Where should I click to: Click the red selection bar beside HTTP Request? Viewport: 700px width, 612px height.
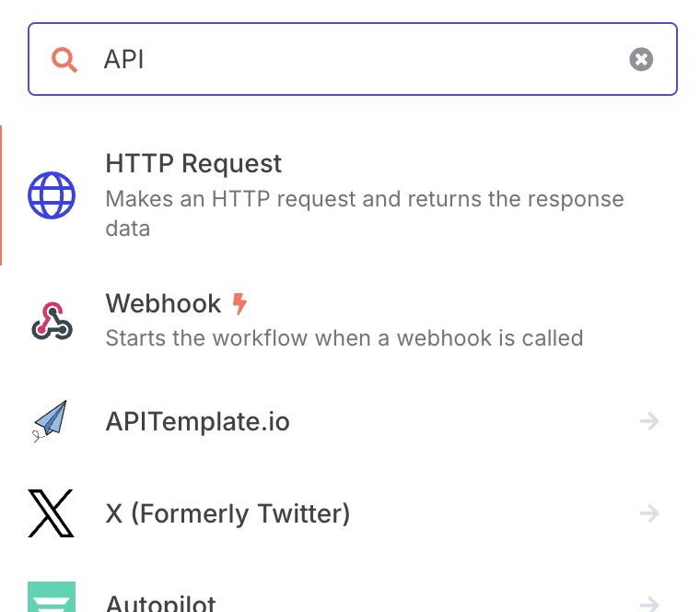pos(1,195)
